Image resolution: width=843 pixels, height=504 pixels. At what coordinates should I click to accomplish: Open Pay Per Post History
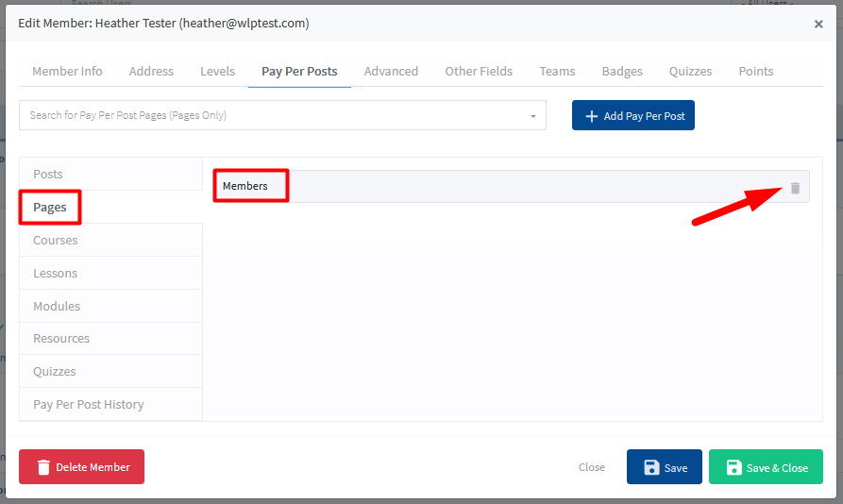click(110, 405)
